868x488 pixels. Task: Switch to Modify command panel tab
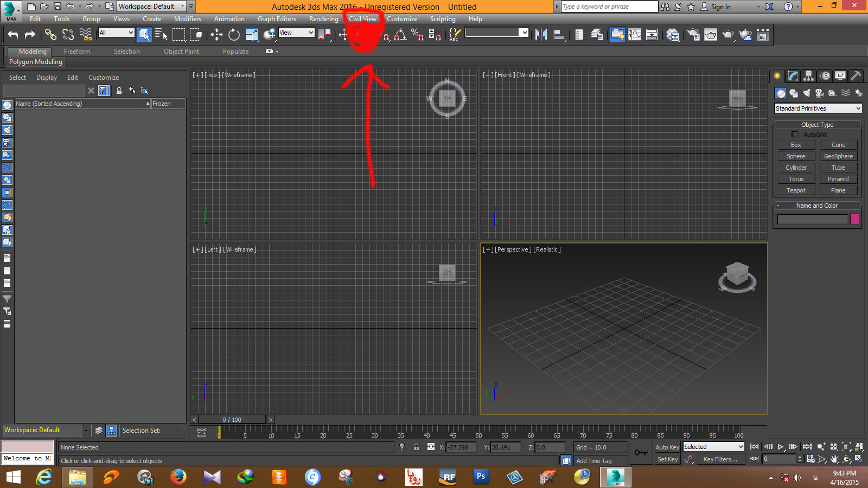click(x=793, y=76)
